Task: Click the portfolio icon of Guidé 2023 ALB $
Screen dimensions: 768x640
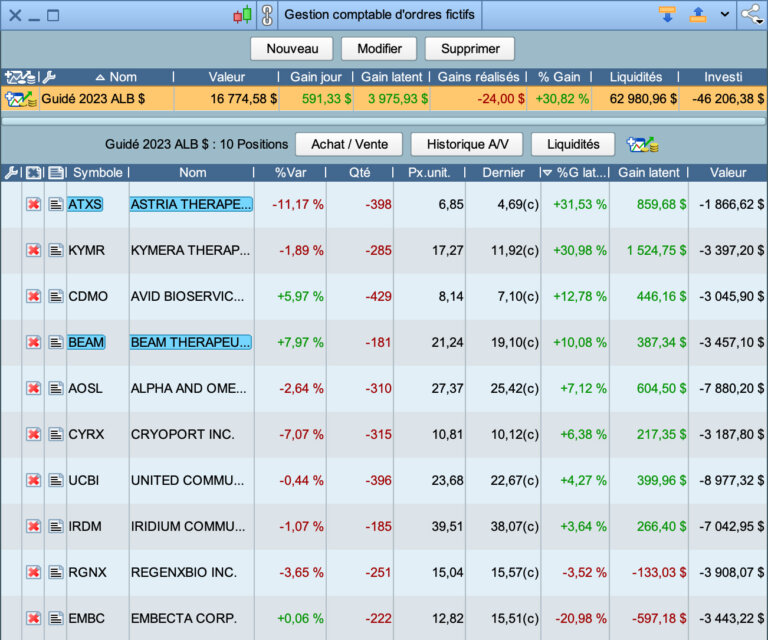Action: point(21,99)
